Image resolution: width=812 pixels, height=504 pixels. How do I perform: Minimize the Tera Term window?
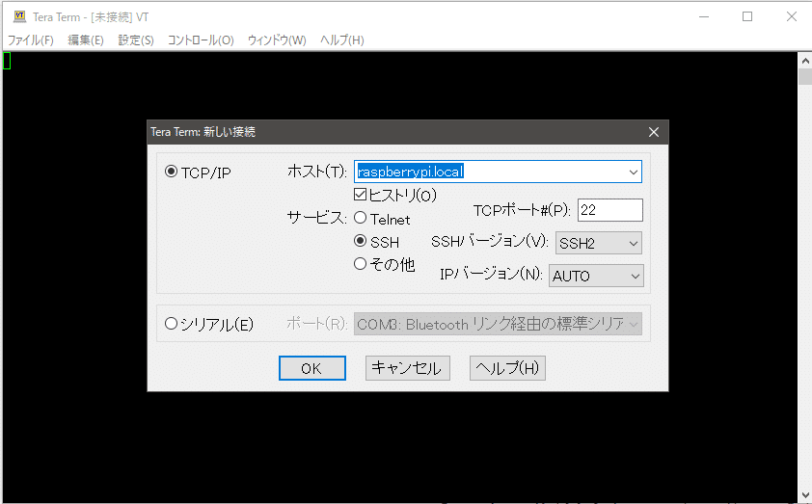[704, 16]
